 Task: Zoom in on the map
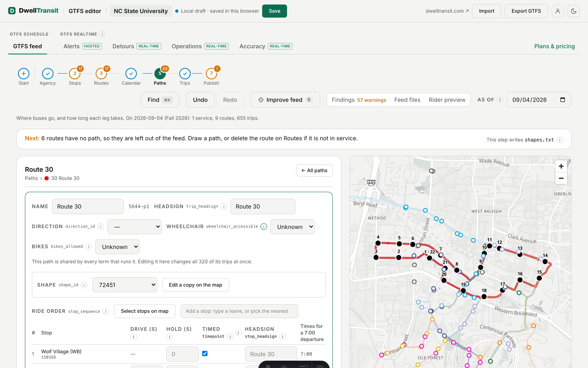tap(561, 166)
